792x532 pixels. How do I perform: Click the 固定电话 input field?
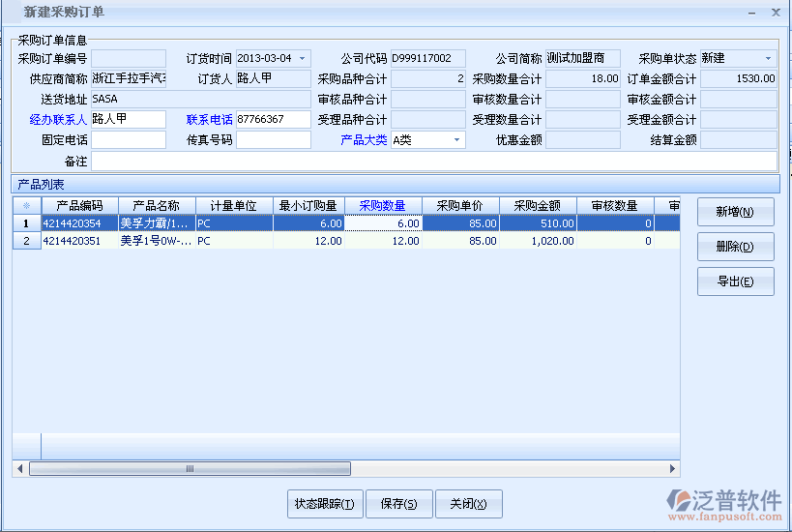128,140
